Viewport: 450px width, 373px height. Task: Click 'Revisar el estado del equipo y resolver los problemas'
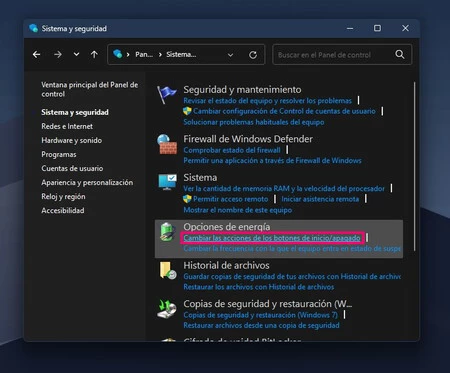pyautogui.click(x=267, y=101)
